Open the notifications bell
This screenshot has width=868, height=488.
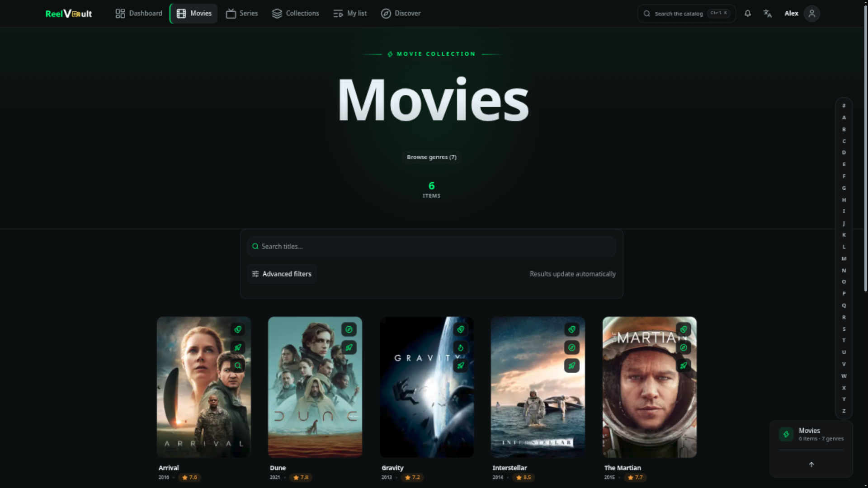748,14
